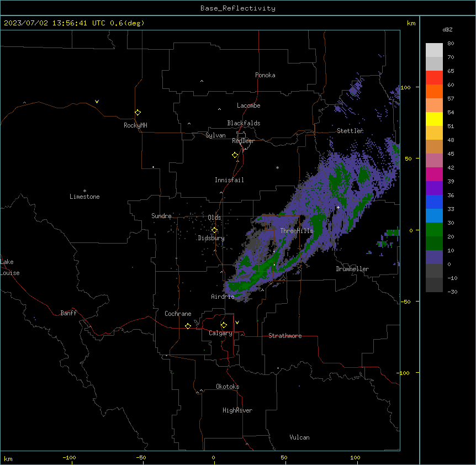Click the yellow diamond marker above RockyMH
Screen dimensions: 476x465
click(x=138, y=113)
